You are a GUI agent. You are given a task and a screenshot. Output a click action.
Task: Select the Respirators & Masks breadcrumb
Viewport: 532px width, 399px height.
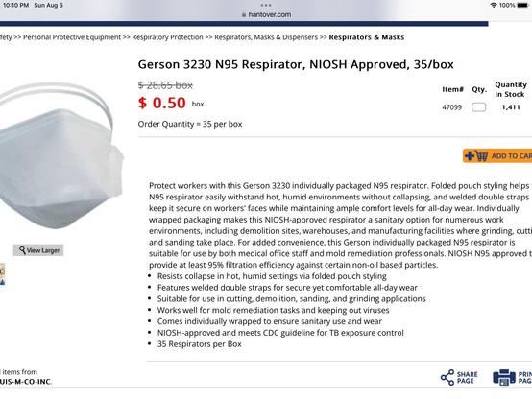tap(367, 37)
